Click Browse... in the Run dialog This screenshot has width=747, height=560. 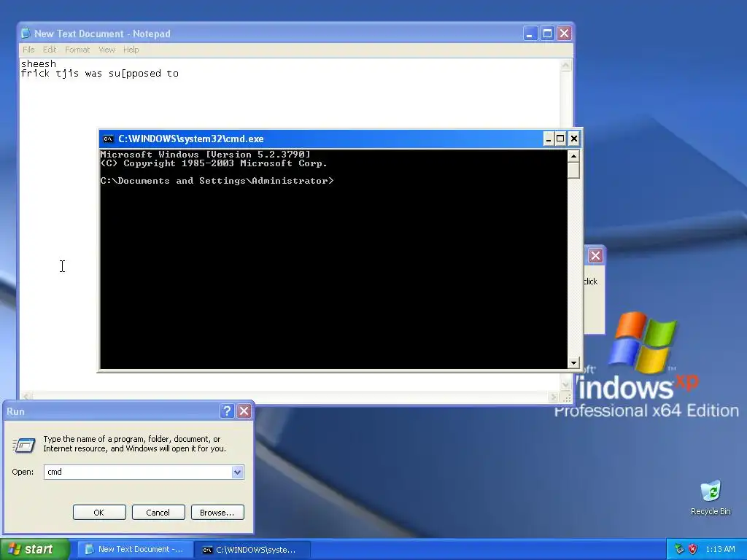[217, 513]
